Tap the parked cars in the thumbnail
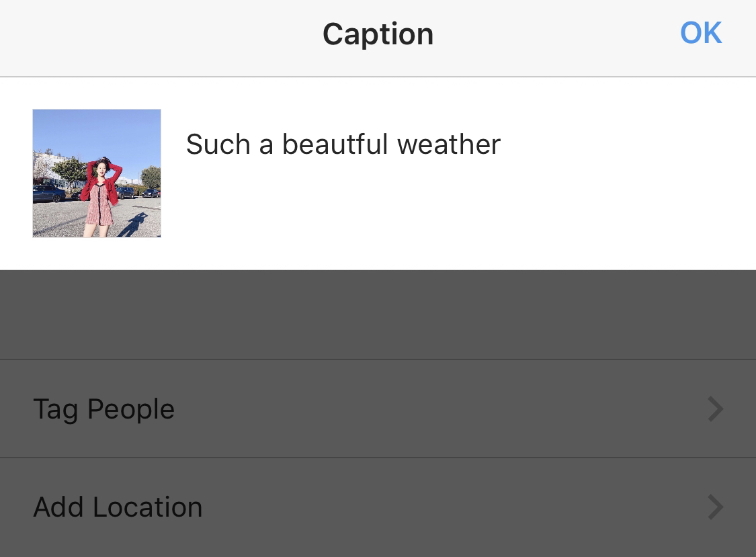 [x=48, y=194]
